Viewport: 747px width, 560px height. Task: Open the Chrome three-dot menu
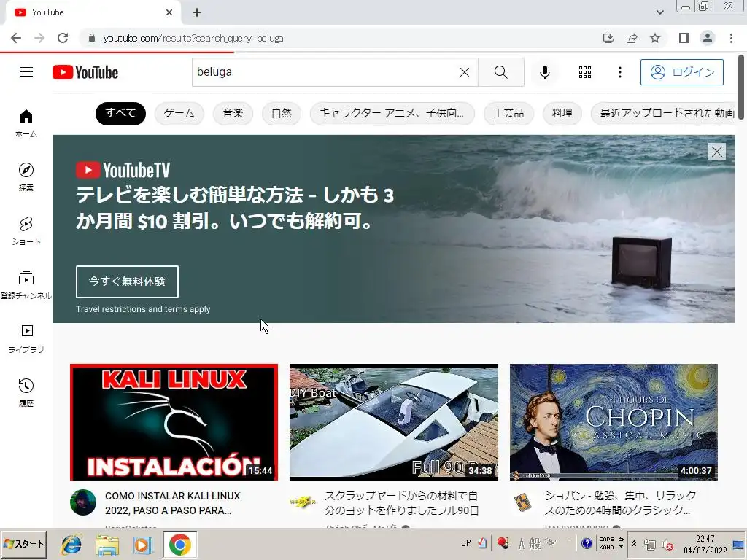coord(731,38)
